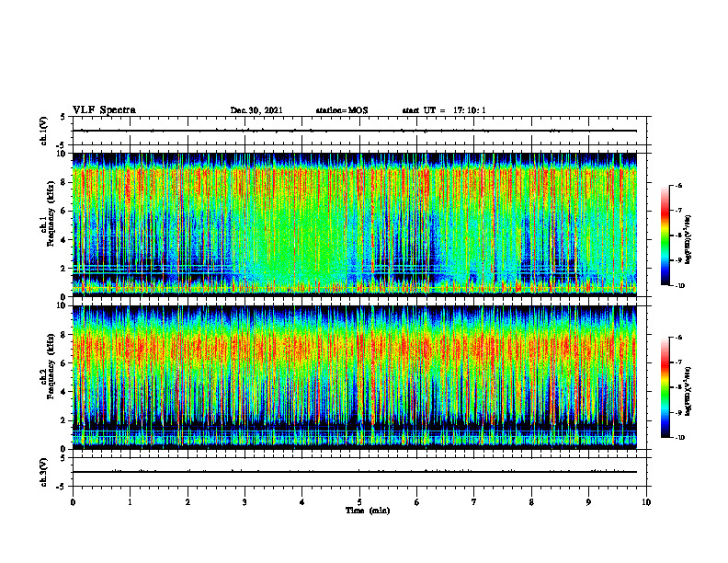Click the station=MOS label
The width and height of the screenshot is (728, 563).
point(342,110)
